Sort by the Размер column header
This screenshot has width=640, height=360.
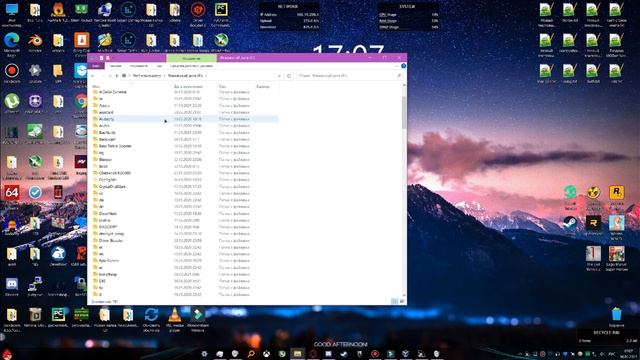coord(263,87)
